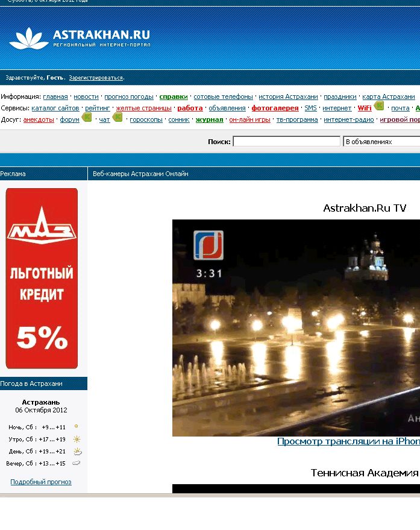Click the 'Astrakhan.Ru TV' heading

(x=365, y=208)
